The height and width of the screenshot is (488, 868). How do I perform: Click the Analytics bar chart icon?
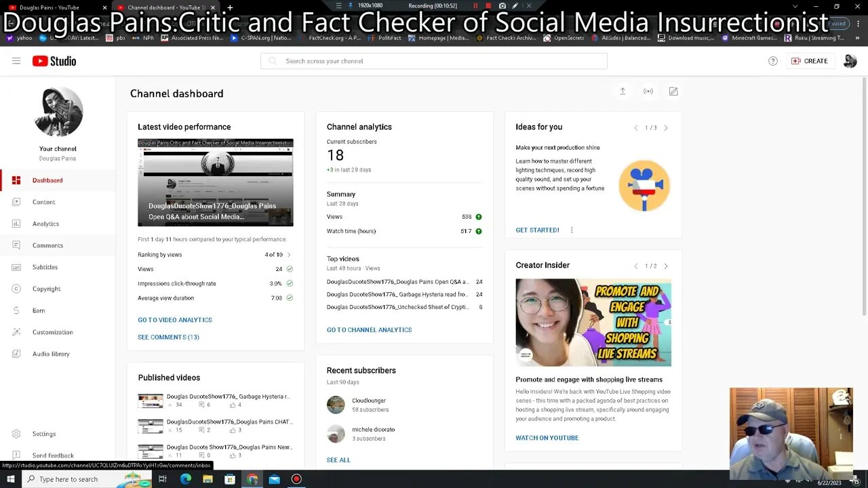(16, 224)
